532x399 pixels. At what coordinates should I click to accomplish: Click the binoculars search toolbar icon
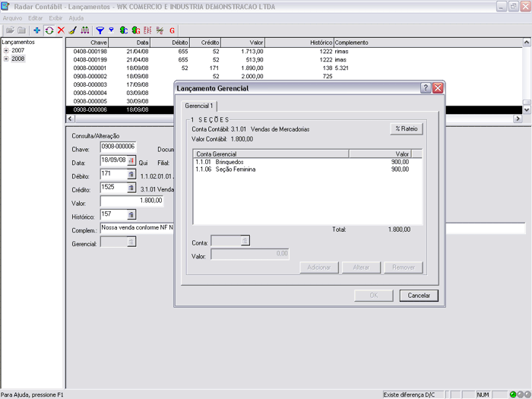84,30
